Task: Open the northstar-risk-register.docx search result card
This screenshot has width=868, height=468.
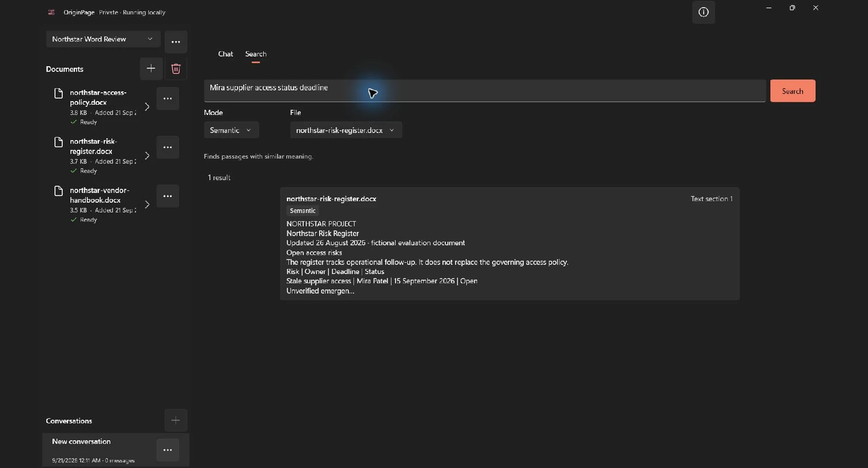Action: coord(509,244)
